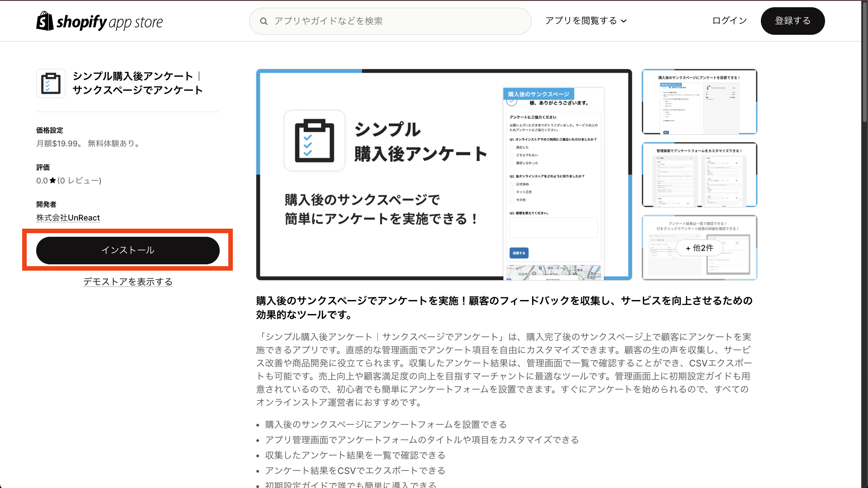Click the ログイン login link
868x488 pixels.
pyautogui.click(x=729, y=21)
